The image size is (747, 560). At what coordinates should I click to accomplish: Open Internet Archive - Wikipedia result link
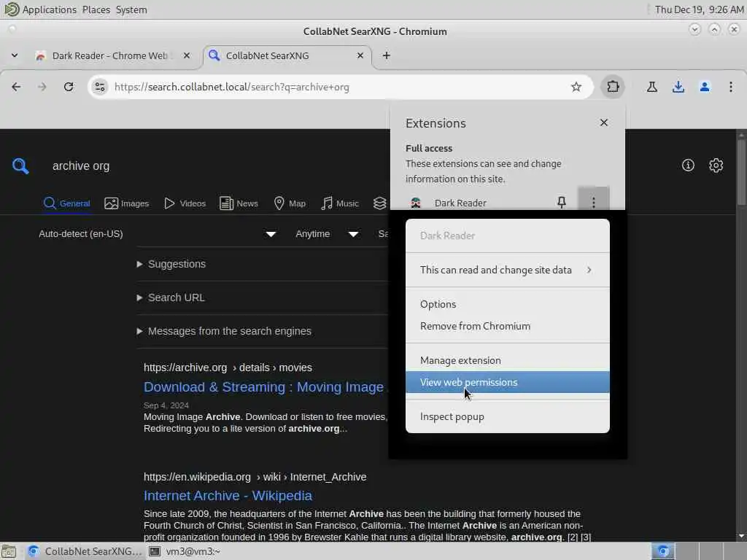228,496
